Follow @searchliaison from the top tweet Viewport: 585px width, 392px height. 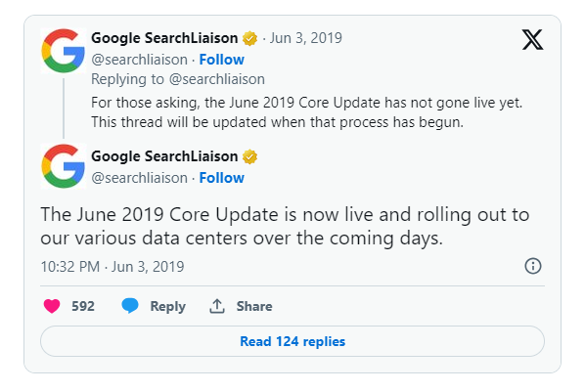[x=222, y=60]
